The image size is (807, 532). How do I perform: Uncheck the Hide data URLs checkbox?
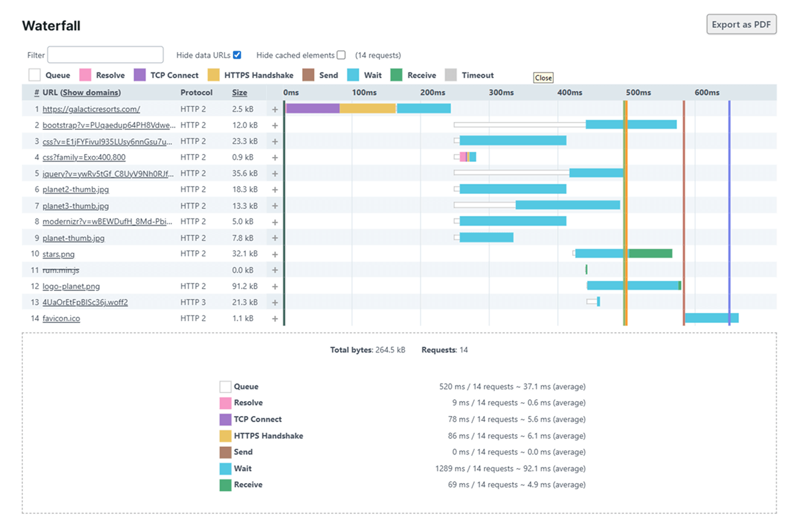[x=237, y=55]
